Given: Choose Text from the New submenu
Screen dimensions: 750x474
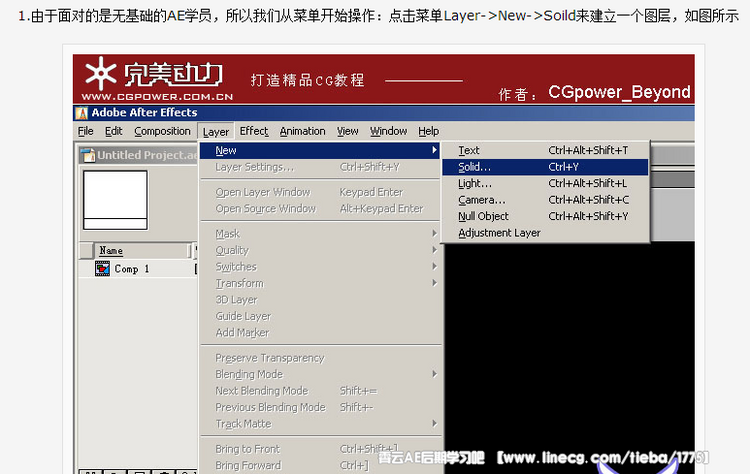Looking at the screenshot, I should point(545,150).
